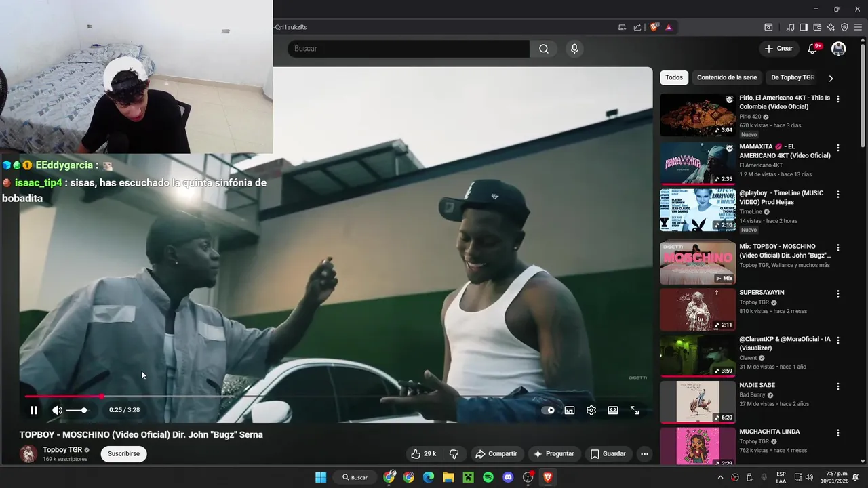Open options for @playboy TimeLine video
This screenshot has width=868, height=488.
(x=838, y=194)
